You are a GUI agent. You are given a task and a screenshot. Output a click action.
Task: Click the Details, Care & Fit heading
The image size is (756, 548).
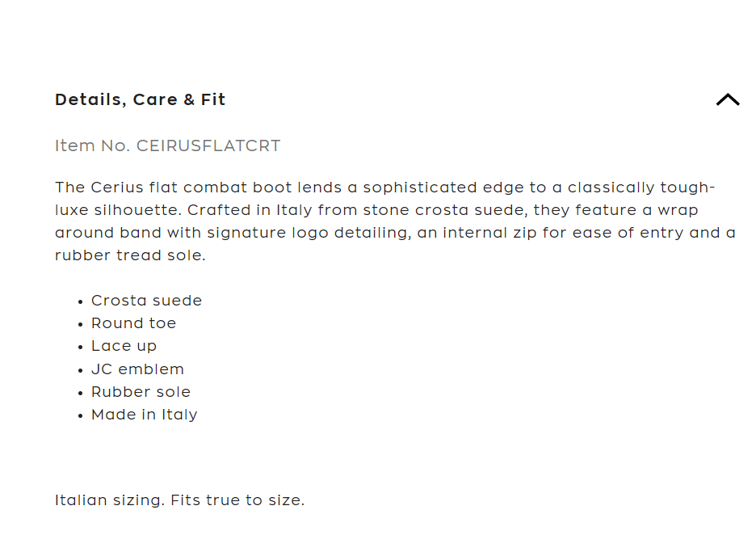[x=140, y=99]
